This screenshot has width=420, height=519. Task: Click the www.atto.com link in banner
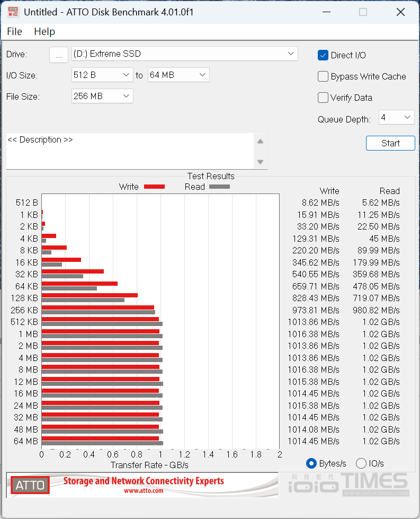point(144,490)
